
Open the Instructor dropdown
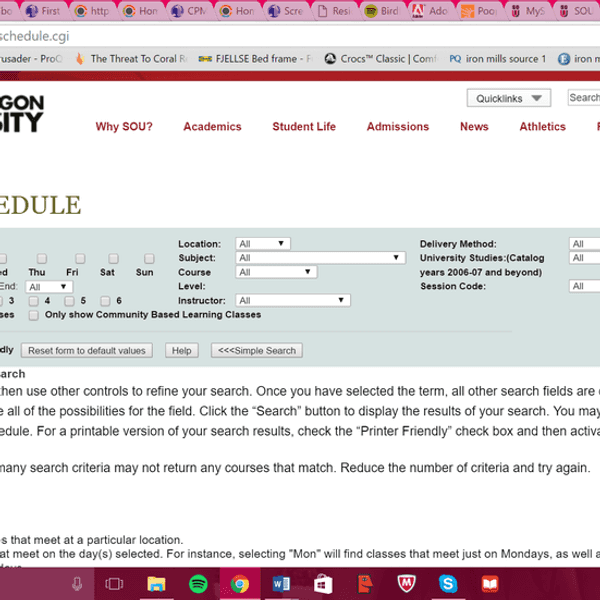[293, 300]
